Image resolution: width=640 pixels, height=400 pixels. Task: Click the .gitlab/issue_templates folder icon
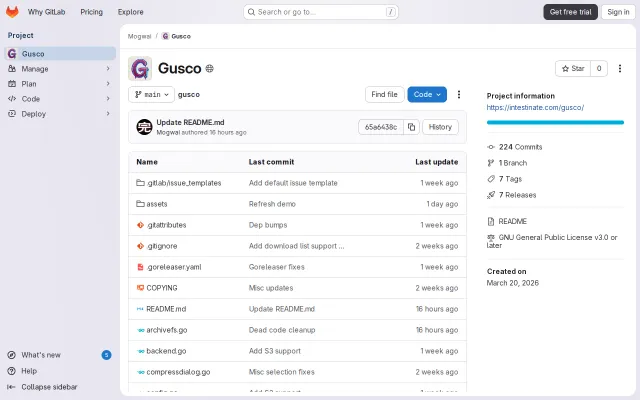click(140, 183)
